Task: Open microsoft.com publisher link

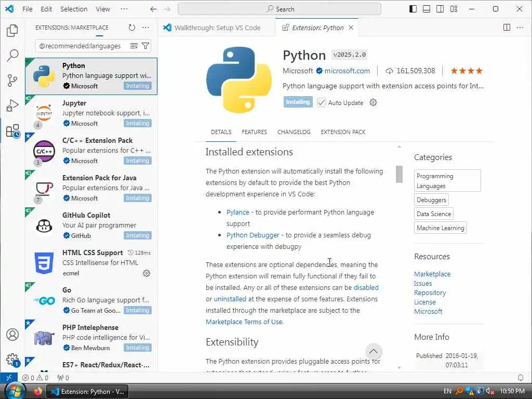Action: 347,71
